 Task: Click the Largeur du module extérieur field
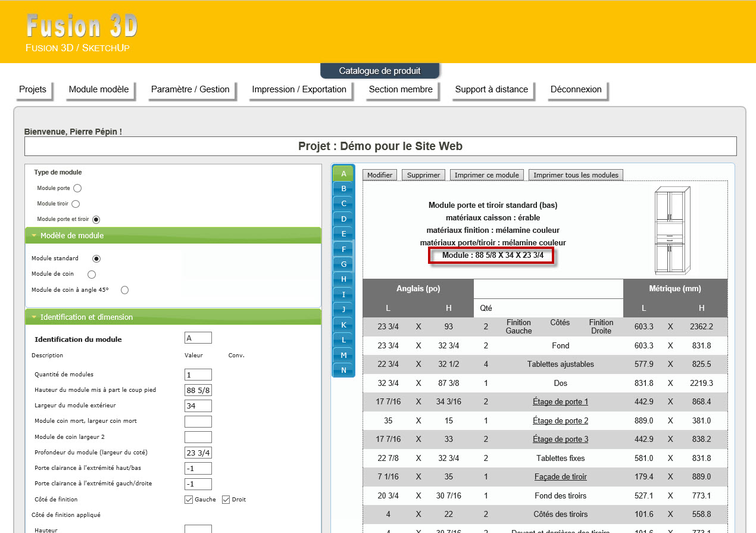pos(198,406)
